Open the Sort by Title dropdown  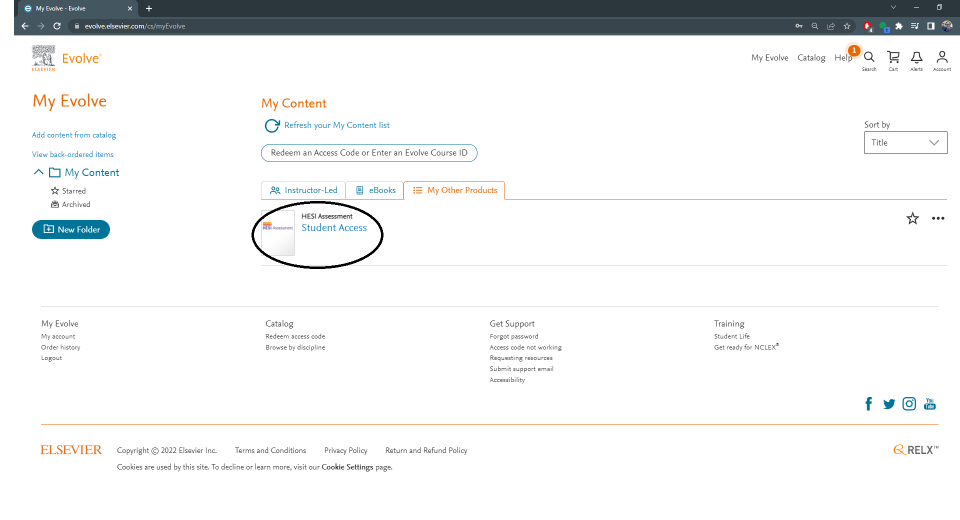pyautogui.click(x=906, y=142)
